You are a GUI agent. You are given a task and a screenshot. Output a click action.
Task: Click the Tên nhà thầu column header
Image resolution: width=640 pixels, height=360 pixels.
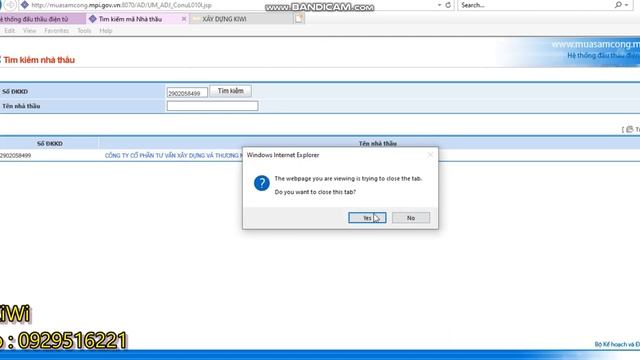pos(378,143)
